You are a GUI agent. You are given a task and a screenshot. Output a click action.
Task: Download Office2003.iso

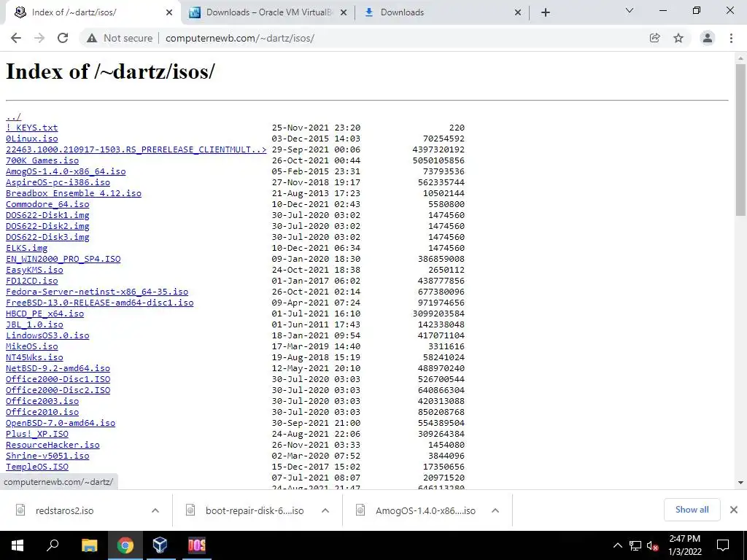[42, 402]
